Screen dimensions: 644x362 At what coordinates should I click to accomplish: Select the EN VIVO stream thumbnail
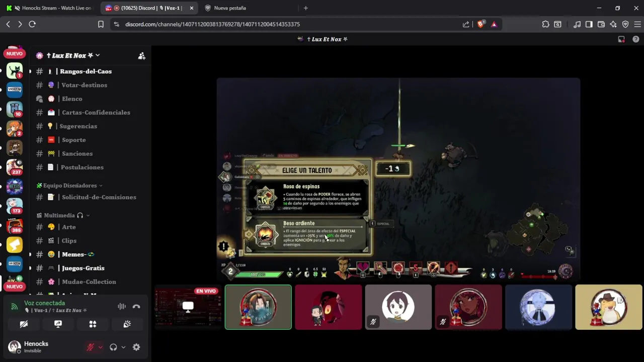tap(188, 307)
